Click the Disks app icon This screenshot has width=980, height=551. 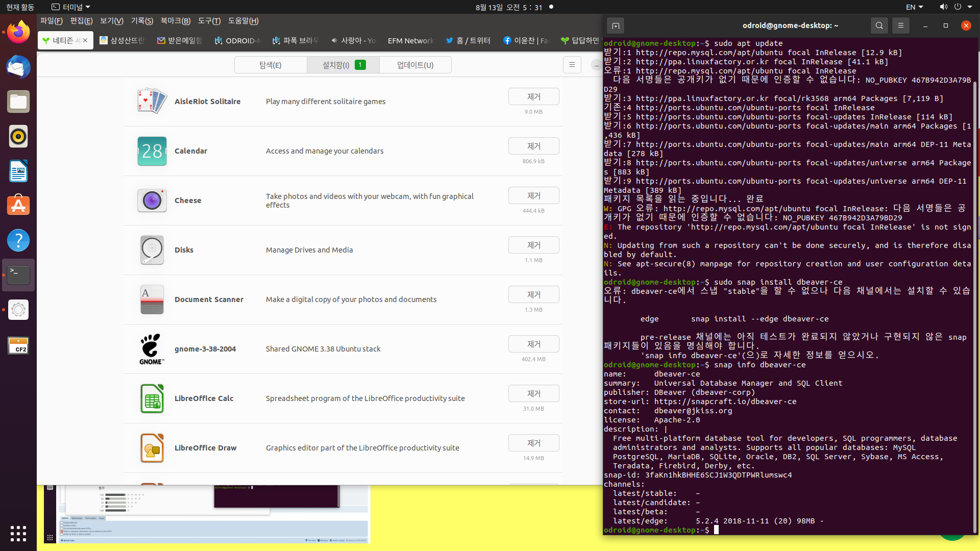(x=152, y=250)
